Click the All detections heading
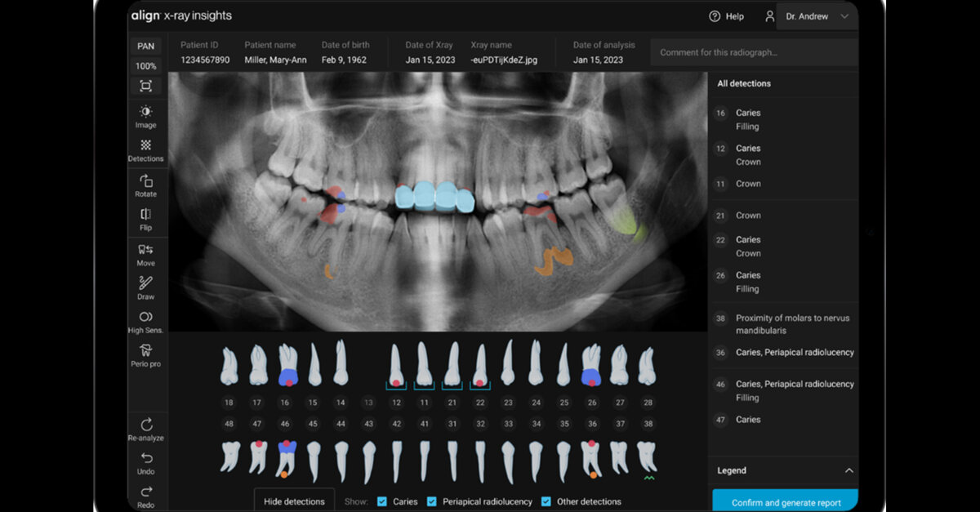The image size is (980, 512). tap(744, 83)
